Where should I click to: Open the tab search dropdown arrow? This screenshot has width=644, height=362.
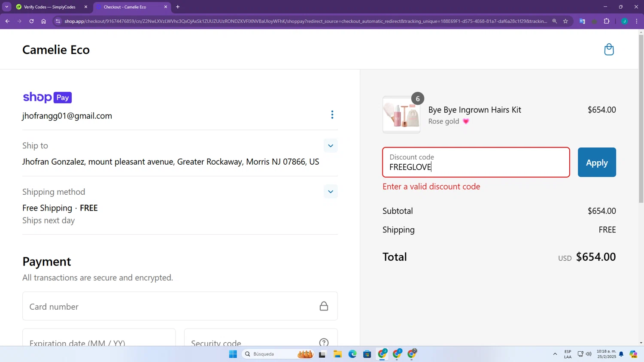pos(6,7)
